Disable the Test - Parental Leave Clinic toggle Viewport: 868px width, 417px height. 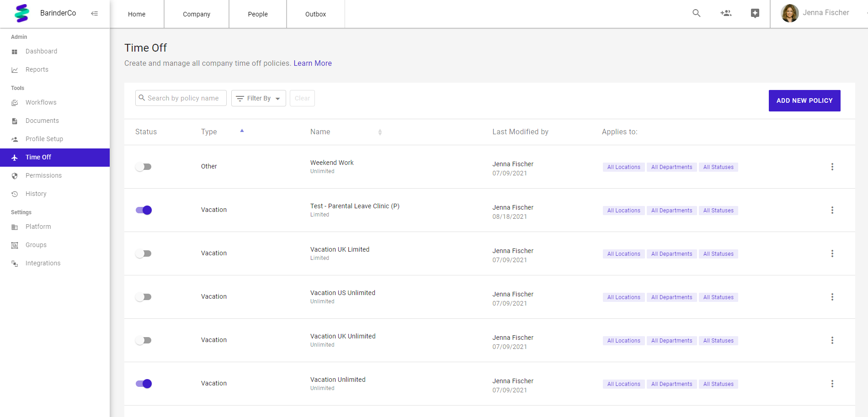pyautogui.click(x=144, y=210)
